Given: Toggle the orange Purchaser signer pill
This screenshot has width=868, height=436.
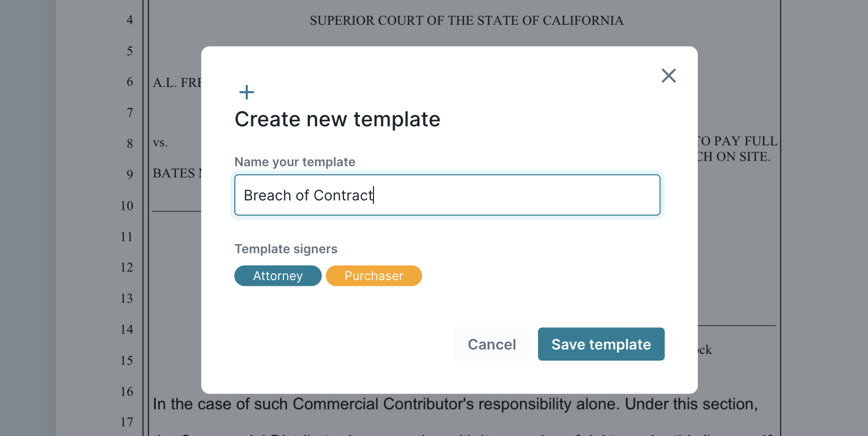Looking at the screenshot, I should [x=373, y=275].
